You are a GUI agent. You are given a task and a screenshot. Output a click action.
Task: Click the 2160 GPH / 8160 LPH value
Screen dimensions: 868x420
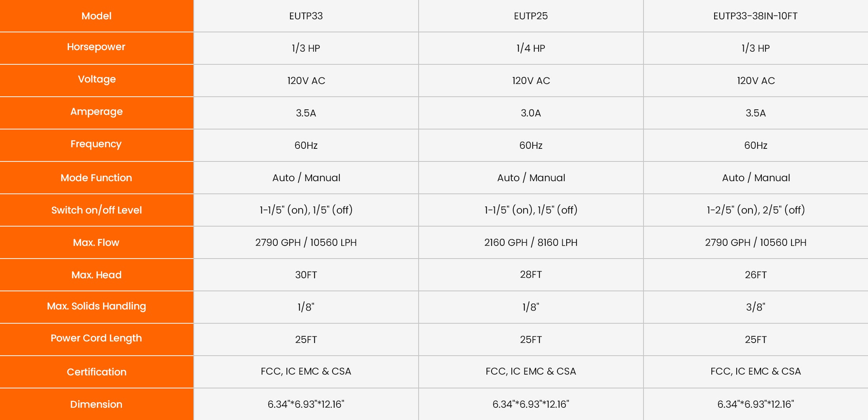[531, 242]
